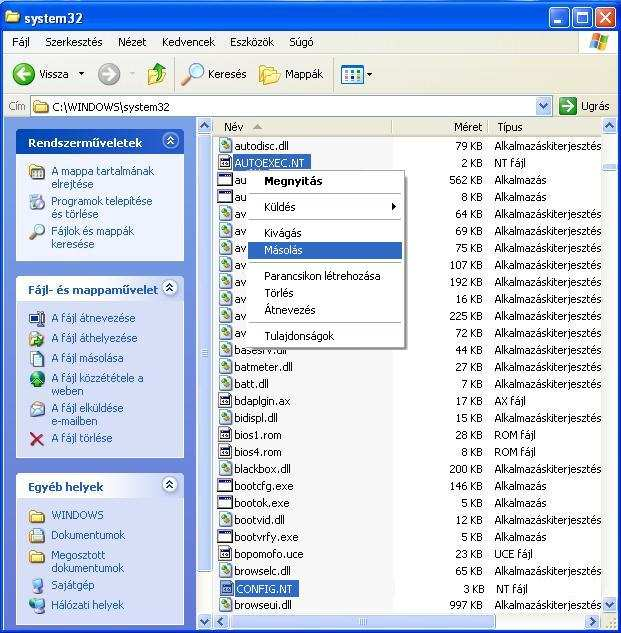Open the address bar dropdown
621x633 pixels.
(543, 107)
